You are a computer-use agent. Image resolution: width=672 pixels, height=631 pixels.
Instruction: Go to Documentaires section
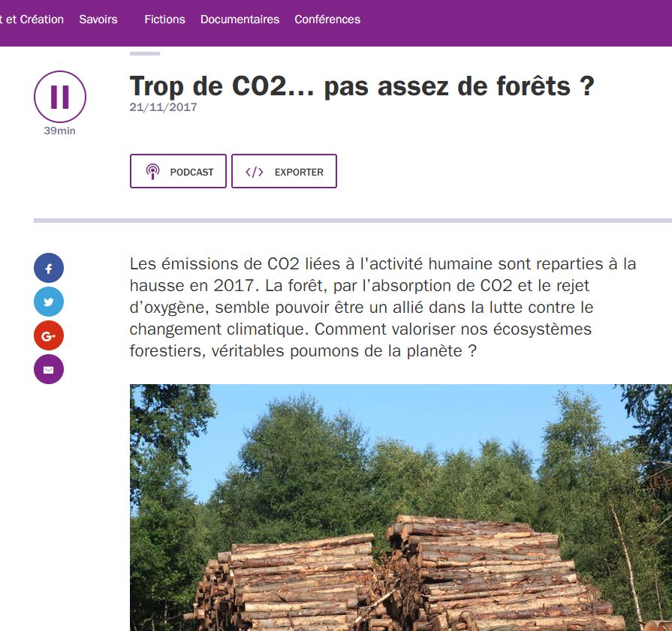[x=240, y=20]
